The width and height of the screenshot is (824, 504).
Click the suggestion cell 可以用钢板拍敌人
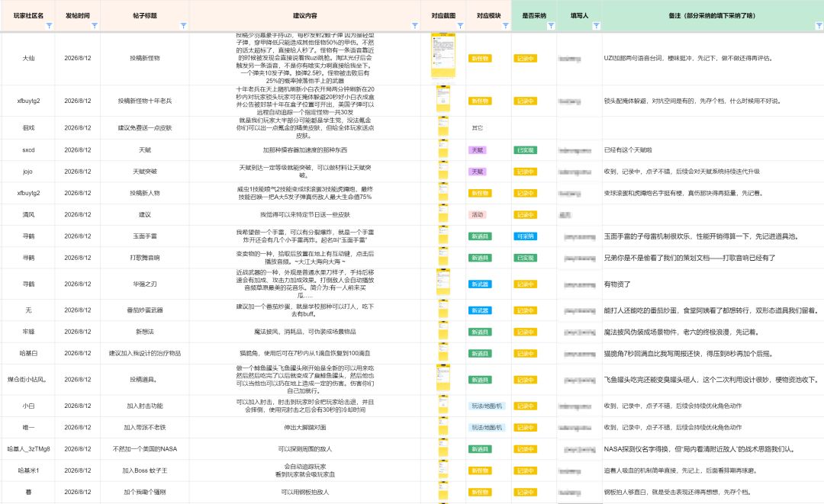pyautogui.click(x=304, y=492)
